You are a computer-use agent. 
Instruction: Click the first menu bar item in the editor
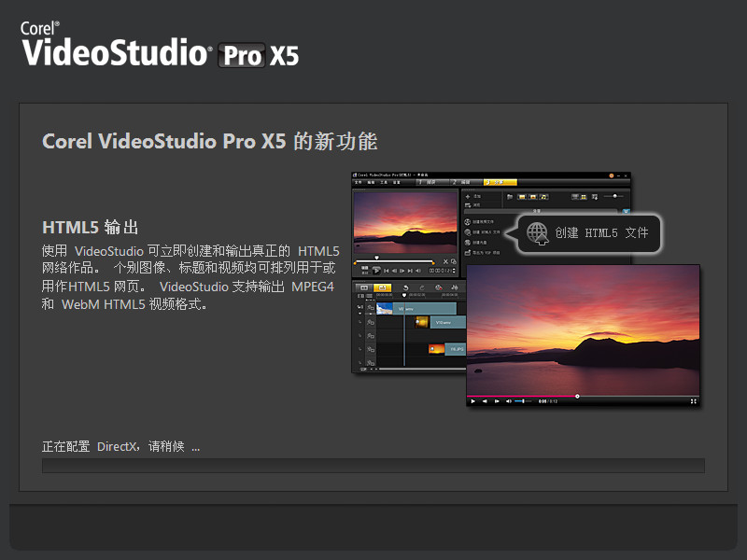point(358,183)
